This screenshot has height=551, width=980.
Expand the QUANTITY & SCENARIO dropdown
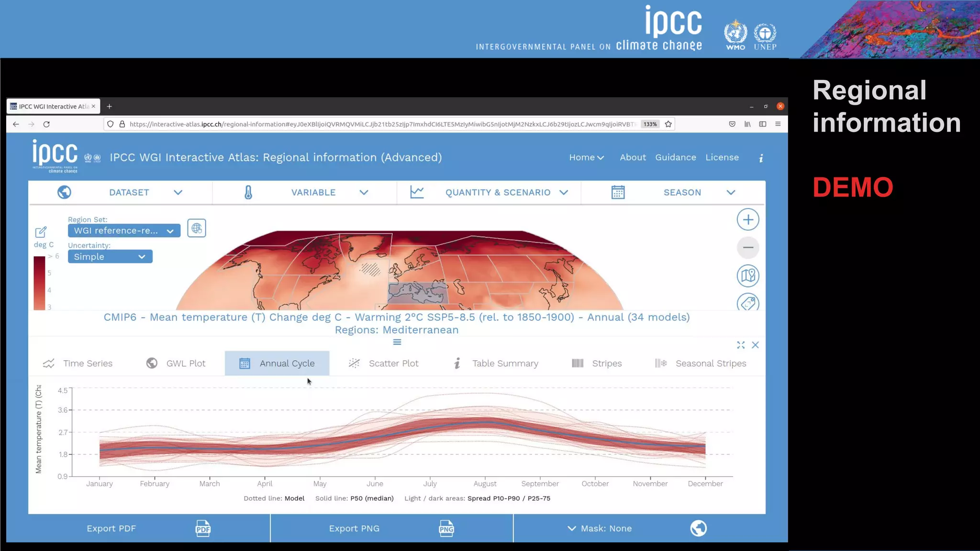[564, 192]
